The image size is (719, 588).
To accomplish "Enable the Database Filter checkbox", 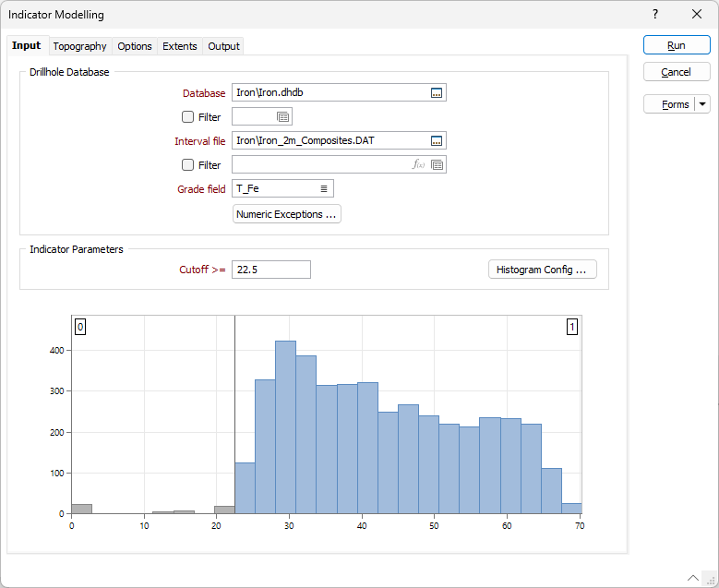I will pyautogui.click(x=188, y=117).
